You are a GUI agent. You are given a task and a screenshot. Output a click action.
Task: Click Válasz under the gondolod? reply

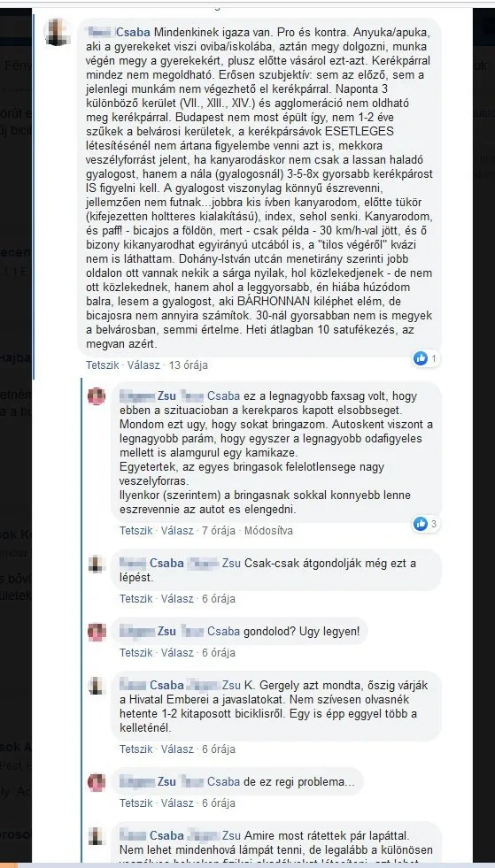[177, 653]
